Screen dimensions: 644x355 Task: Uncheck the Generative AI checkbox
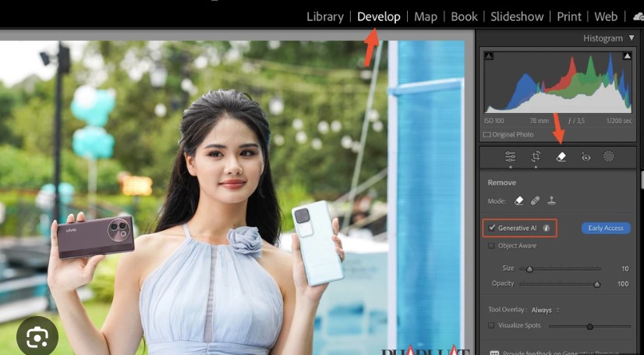pos(492,228)
